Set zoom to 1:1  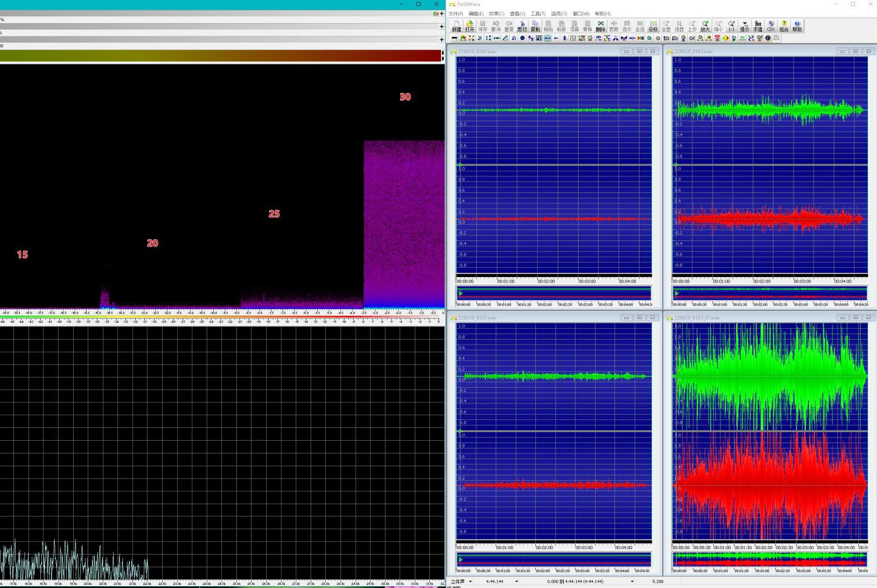click(x=731, y=26)
